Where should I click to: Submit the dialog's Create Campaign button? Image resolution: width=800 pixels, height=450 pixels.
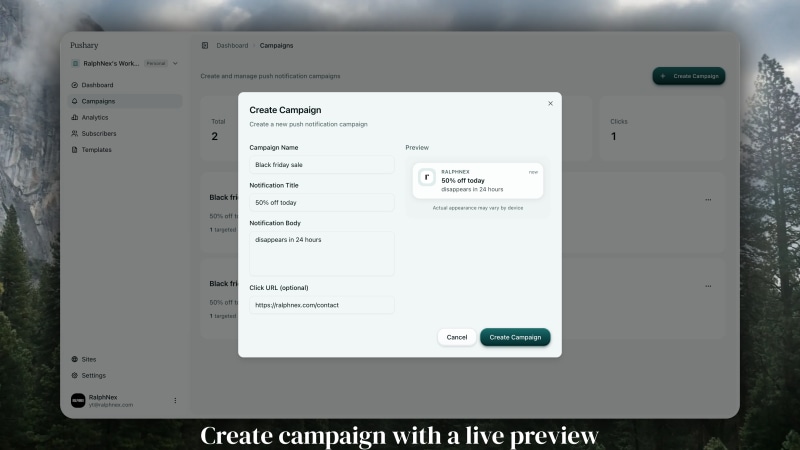(x=515, y=337)
